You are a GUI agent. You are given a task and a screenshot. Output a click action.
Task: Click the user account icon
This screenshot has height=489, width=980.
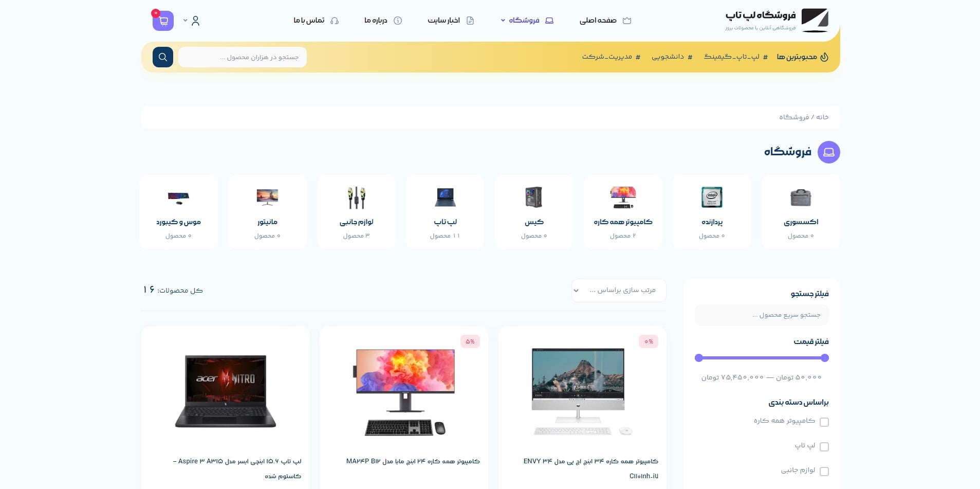(x=195, y=21)
